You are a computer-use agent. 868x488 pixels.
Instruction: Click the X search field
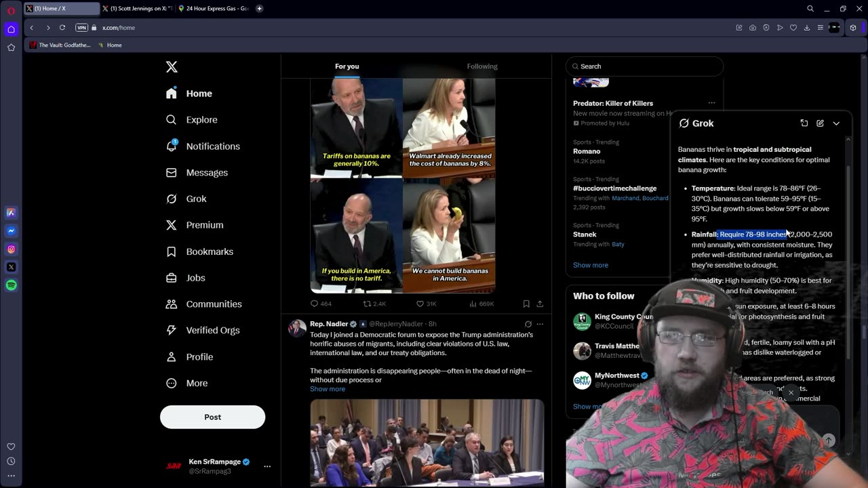(x=644, y=66)
